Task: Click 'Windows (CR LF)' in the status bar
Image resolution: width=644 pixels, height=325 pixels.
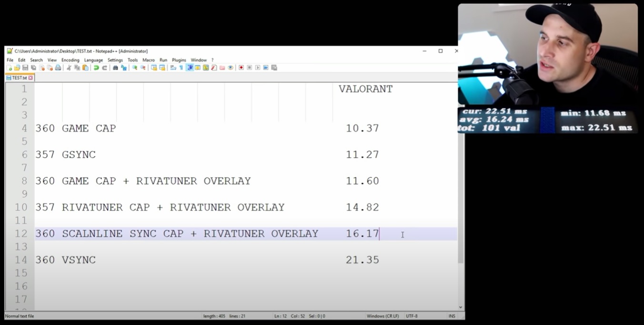Action: [382, 316]
